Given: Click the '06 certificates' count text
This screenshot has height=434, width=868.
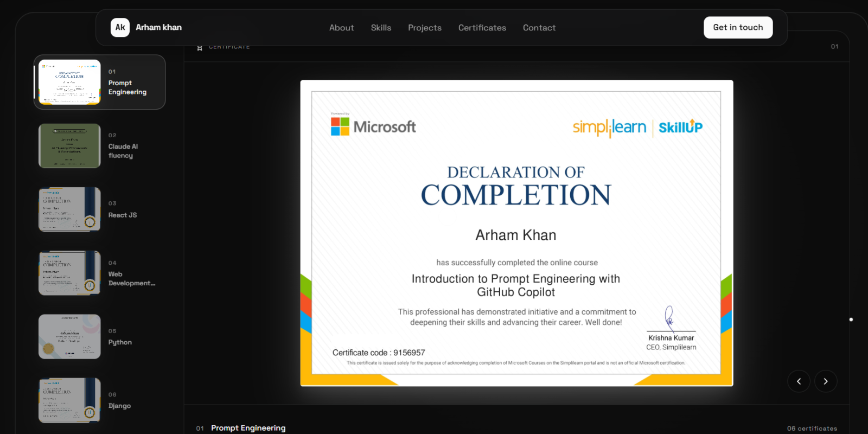Looking at the screenshot, I should (x=812, y=429).
